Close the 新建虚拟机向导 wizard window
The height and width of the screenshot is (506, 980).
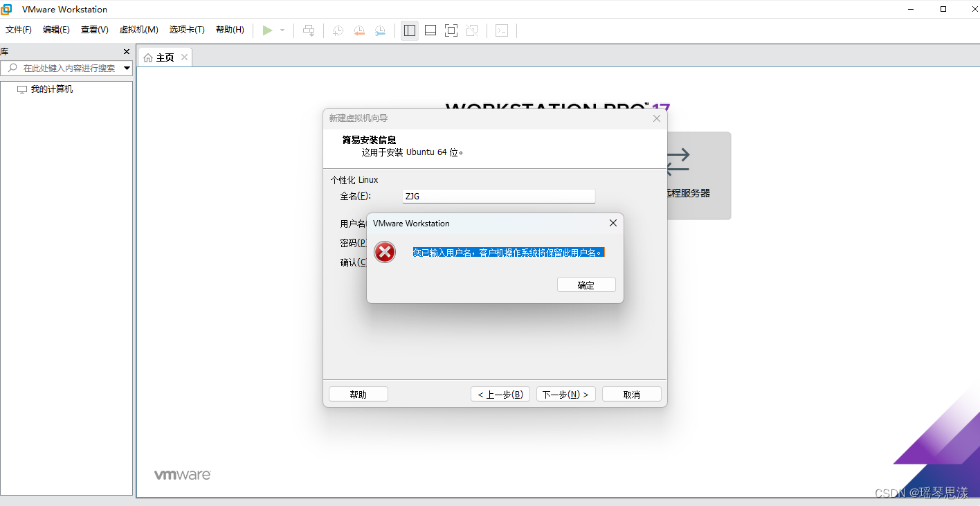pos(657,118)
